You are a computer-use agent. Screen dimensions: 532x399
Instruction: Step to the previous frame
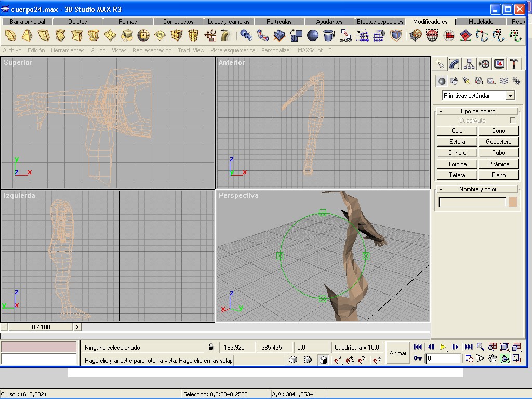click(431, 347)
